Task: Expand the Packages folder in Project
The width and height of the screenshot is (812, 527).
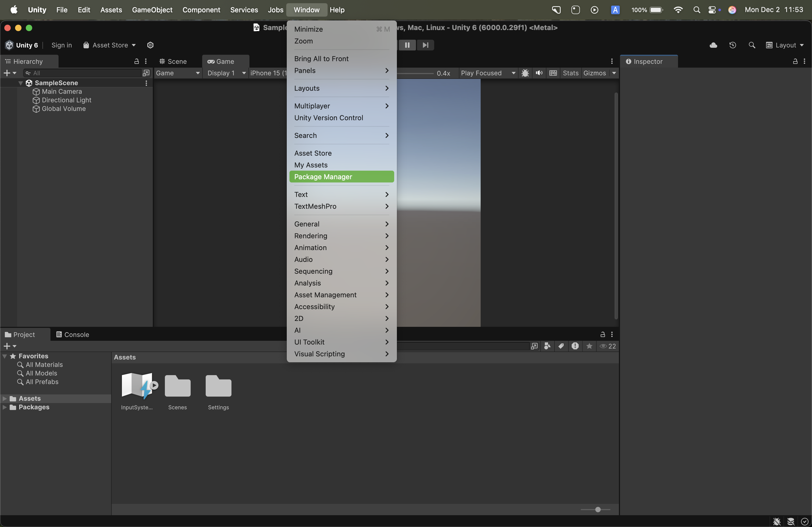Action: 5,407
